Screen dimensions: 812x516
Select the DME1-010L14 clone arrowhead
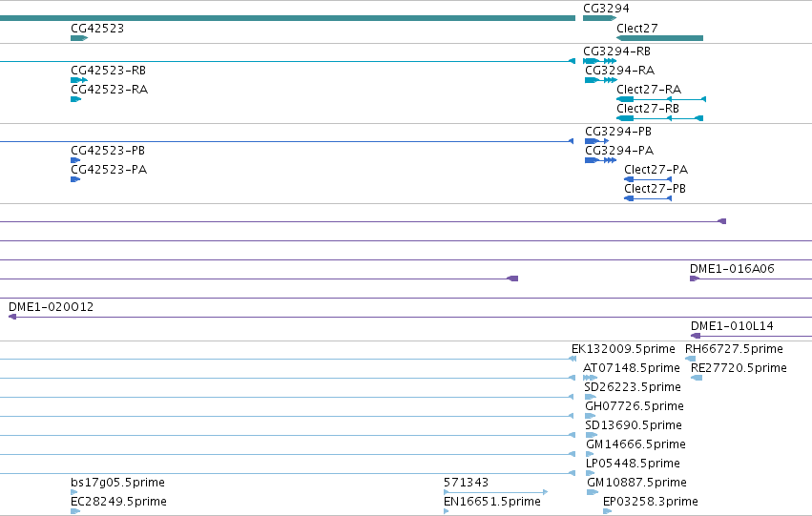click(696, 336)
